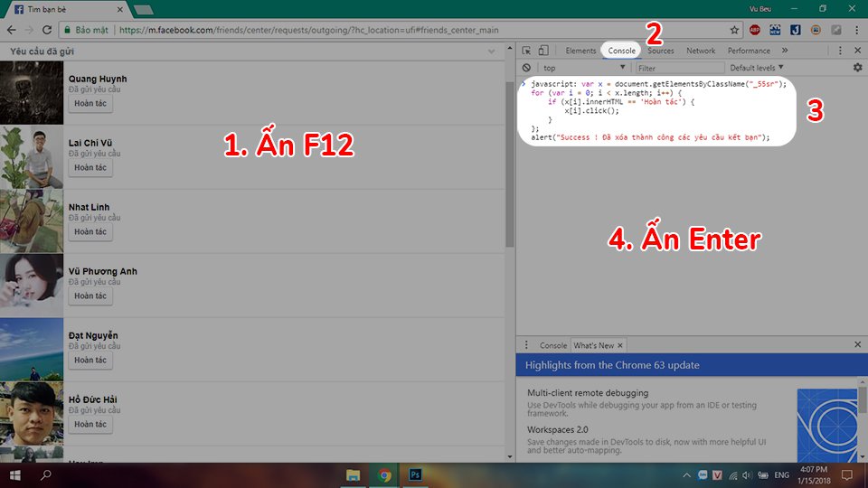
Task: Click Đạt Nguyễn's profile photo
Action: [x=32, y=350]
